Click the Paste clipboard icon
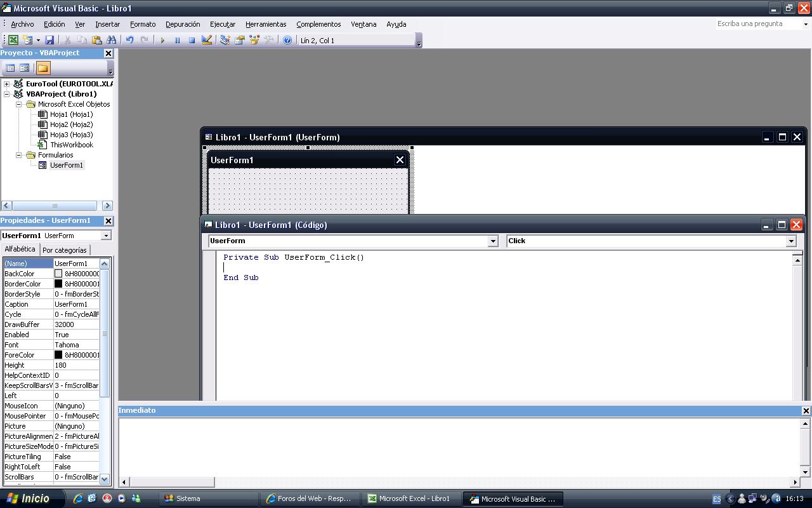This screenshot has height=508, width=812. (96, 40)
